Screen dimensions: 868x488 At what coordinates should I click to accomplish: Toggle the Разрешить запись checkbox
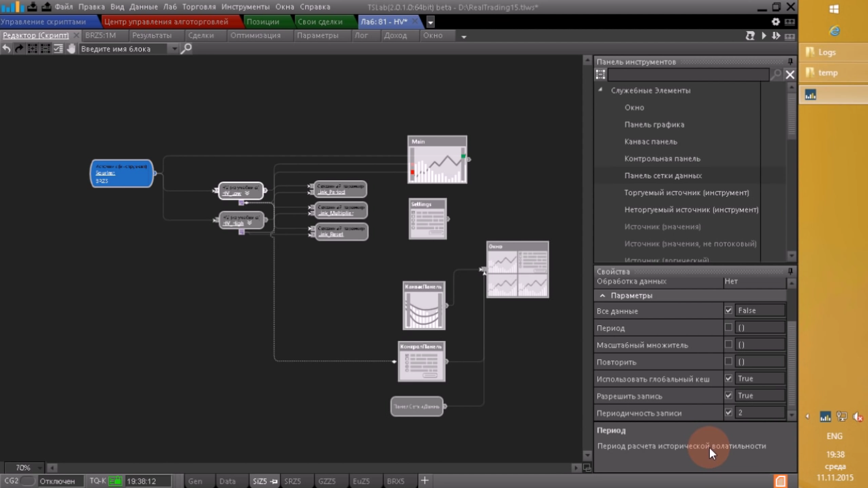[x=729, y=396]
